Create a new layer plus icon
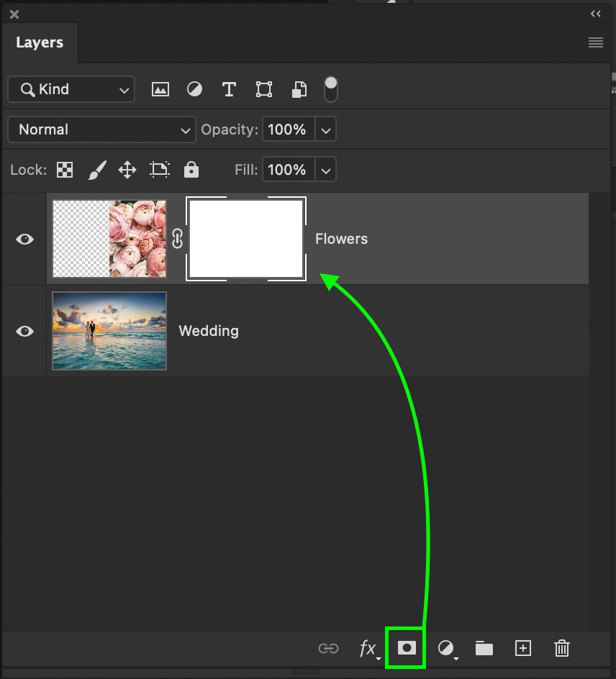616x679 pixels. 523,648
